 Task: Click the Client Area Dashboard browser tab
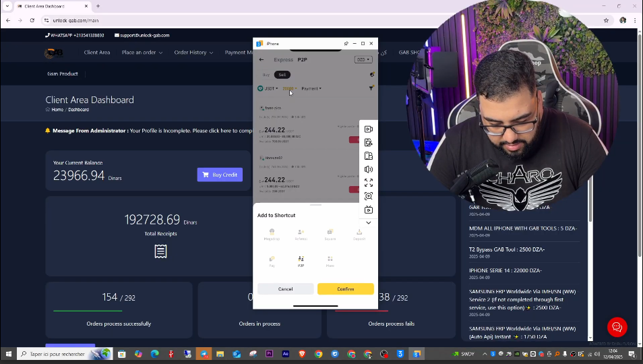pos(53,6)
